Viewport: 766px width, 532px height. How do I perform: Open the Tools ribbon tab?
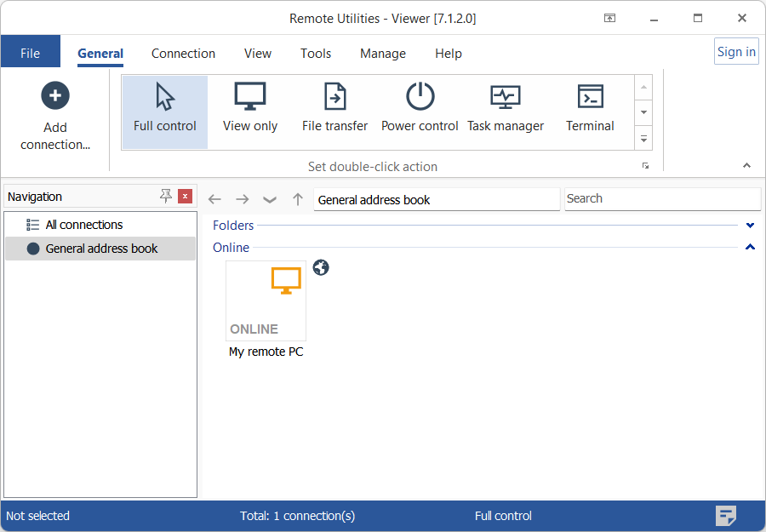315,54
